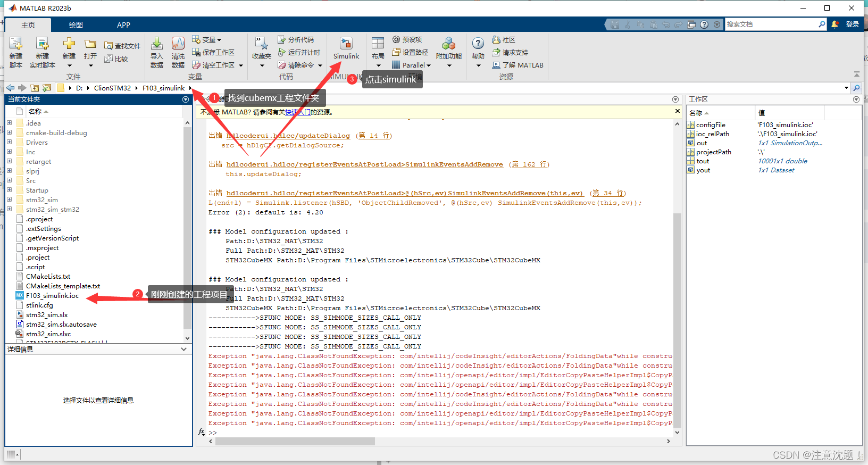This screenshot has width=868, height=465.
Task: Open the 清除命令 dropdown arrow
Action: click(320, 65)
